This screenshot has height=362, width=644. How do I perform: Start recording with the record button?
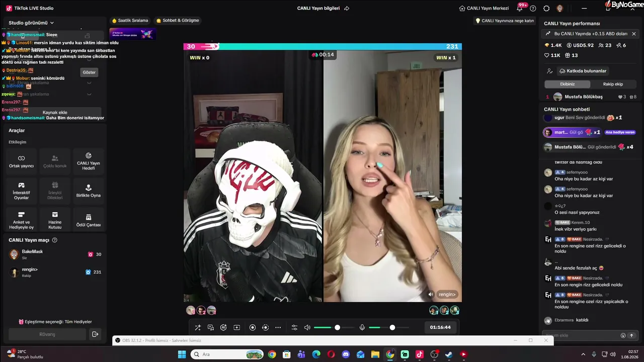[x=253, y=327]
